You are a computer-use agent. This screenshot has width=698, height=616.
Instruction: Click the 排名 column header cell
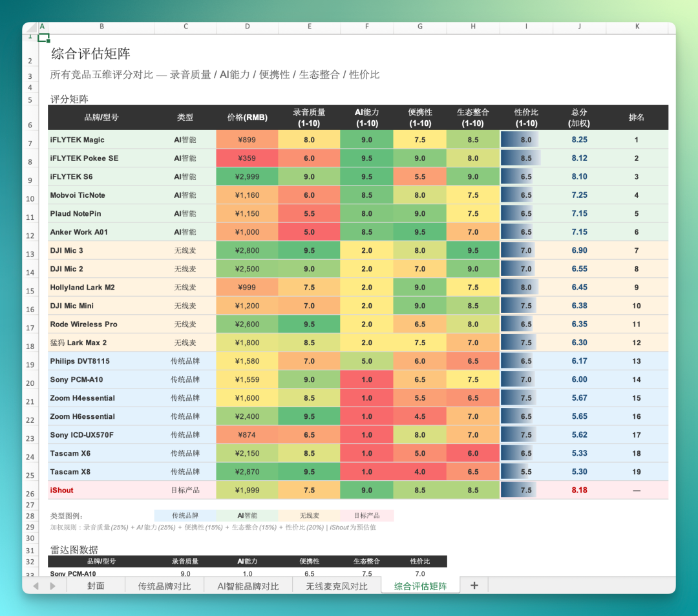[637, 118]
